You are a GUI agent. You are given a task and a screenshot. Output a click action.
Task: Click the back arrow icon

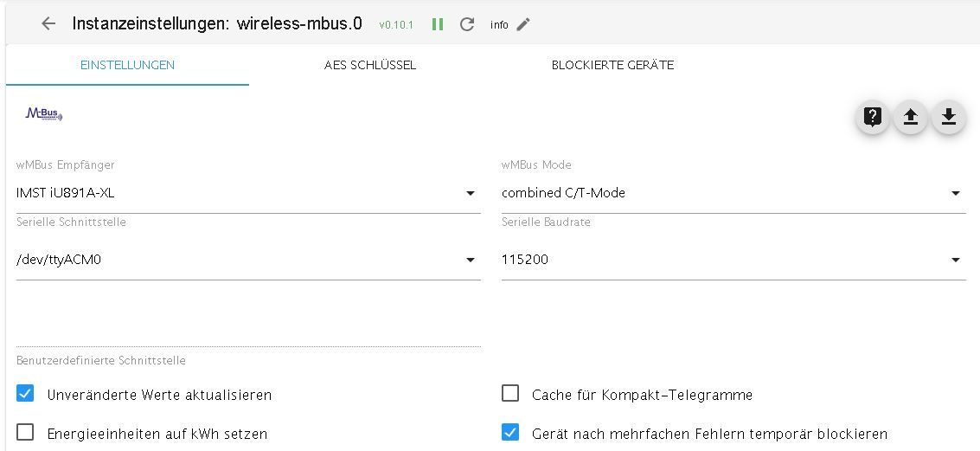click(48, 23)
